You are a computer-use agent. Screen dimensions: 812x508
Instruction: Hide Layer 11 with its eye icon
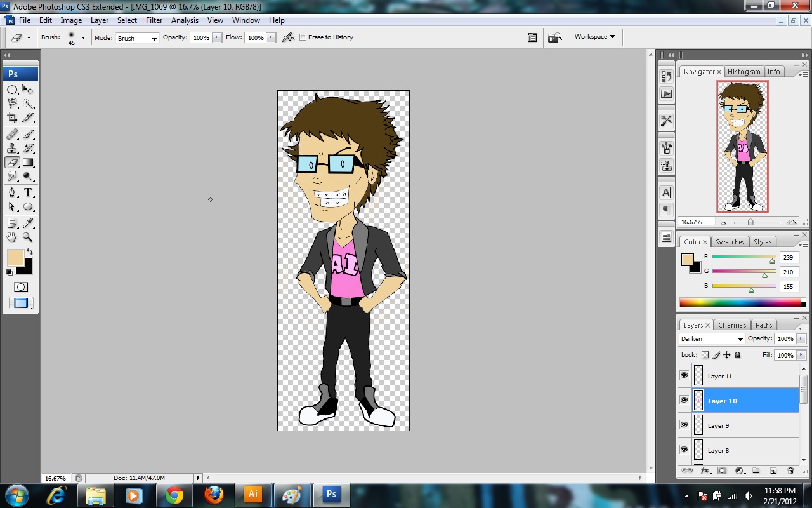point(684,375)
